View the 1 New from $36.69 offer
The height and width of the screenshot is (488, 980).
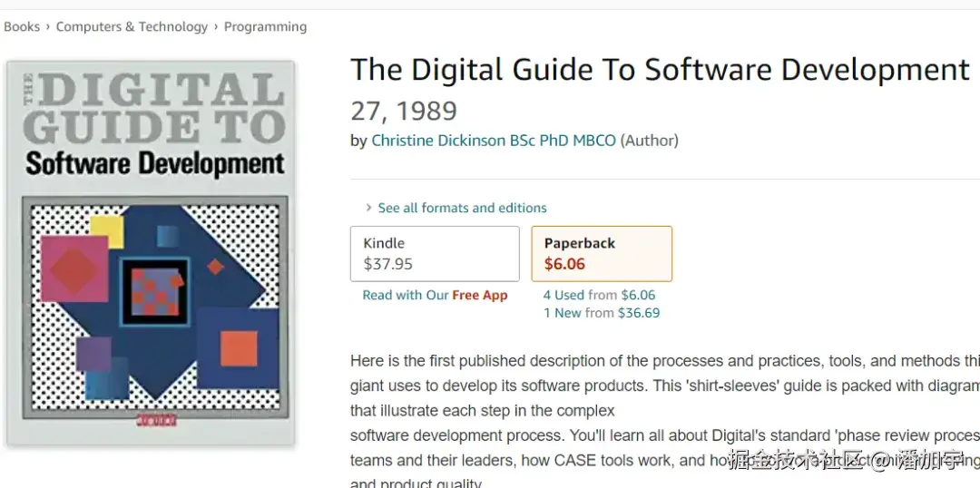coord(602,312)
